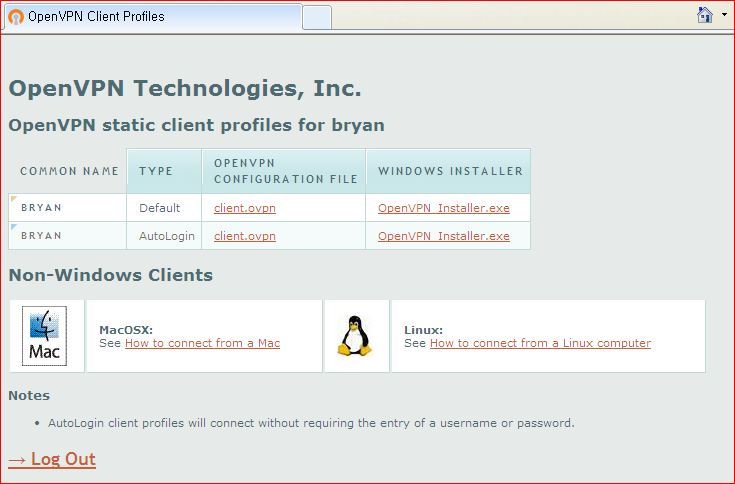Expand the dropdown arrow beside home icon
The height and width of the screenshot is (484, 735).
(724, 15)
